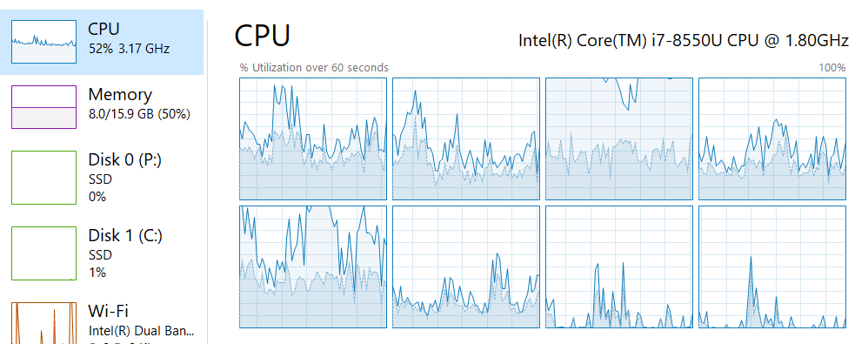This screenshot has height=344, width=868.
Task: Select the CPU entry in sidebar
Action: pyautogui.click(x=102, y=42)
